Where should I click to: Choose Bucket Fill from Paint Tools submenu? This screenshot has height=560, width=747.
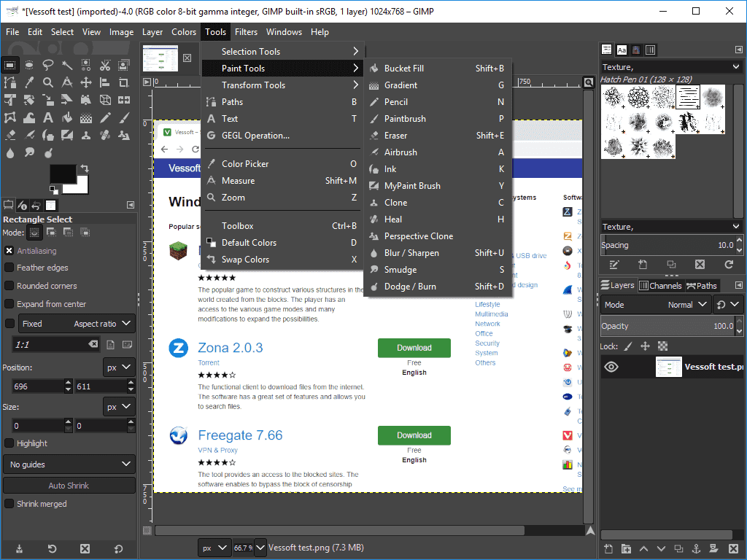click(x=438, y=69)
